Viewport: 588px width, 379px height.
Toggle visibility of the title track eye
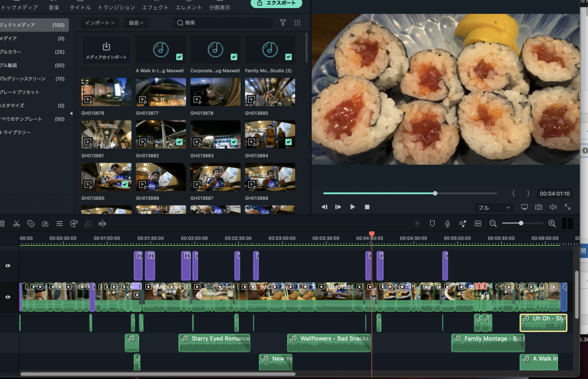[x=8, y=265]
